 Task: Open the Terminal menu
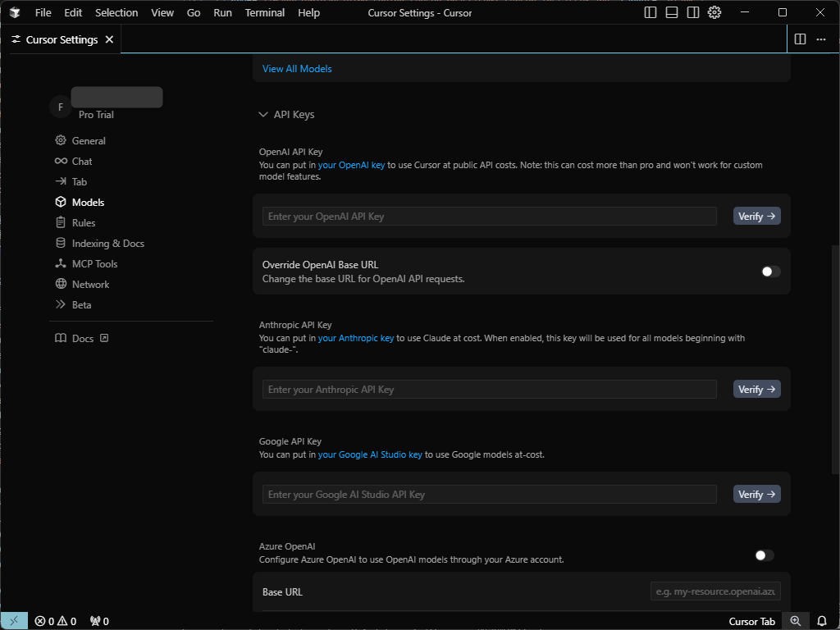[265, 12]
